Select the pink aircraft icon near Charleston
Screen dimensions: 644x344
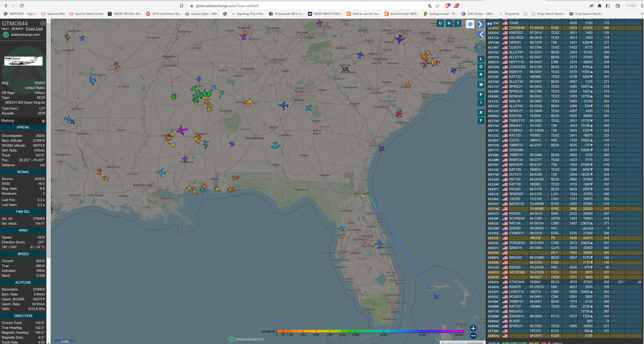point(399,113)
